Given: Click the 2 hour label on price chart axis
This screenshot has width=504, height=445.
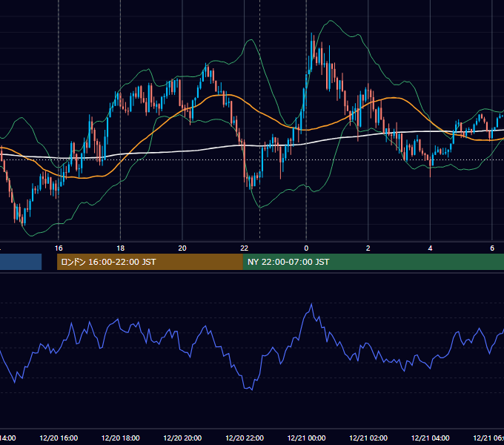Looking at the screenshot, I should [x=368, y=248].
